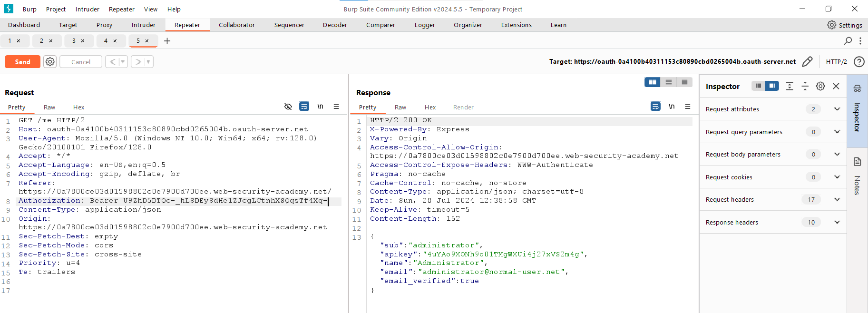The width and height of the screenshot is (868, 313).
Task: Open the Project menu
Action: (56, 9)
